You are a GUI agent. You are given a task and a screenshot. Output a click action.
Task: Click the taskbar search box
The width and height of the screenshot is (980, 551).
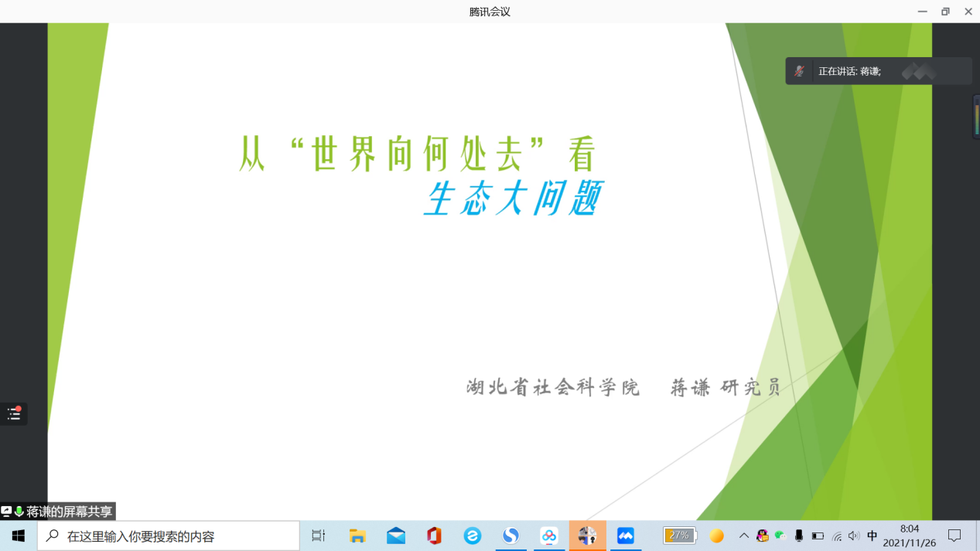coord(169,536)
